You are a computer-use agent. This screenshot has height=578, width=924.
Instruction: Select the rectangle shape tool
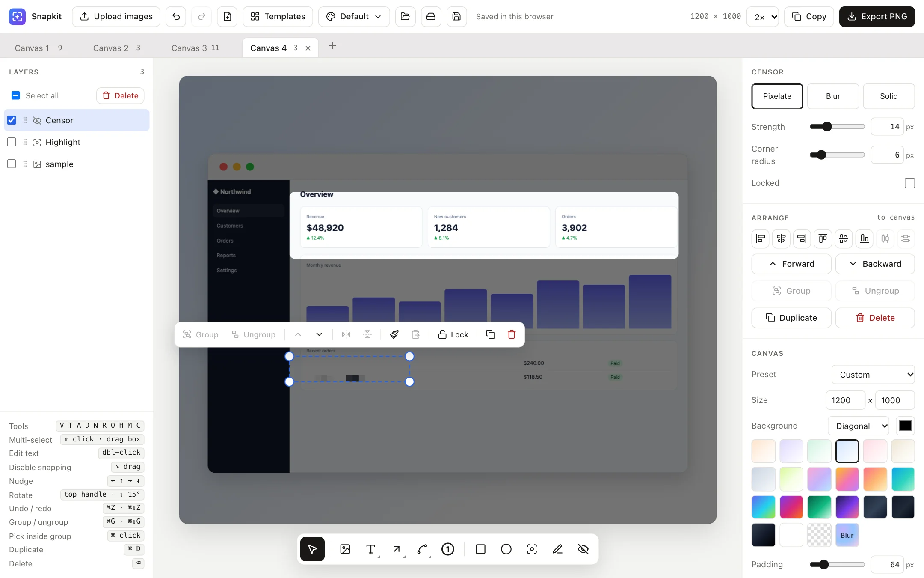(480, 549)
